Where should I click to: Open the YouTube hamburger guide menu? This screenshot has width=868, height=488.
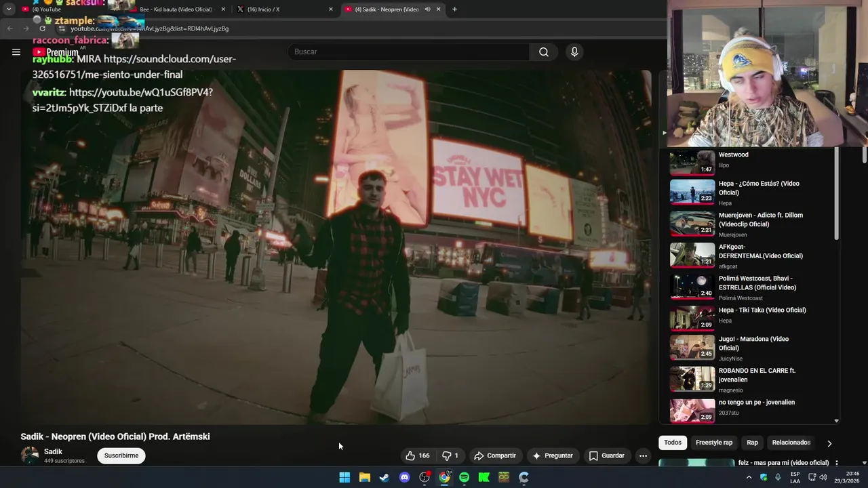(16, 52)
